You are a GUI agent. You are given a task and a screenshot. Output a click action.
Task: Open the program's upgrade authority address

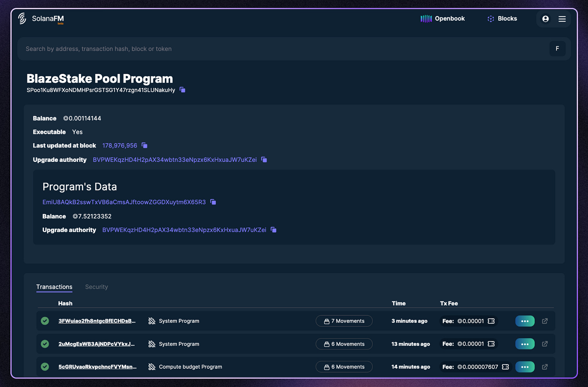175,160
